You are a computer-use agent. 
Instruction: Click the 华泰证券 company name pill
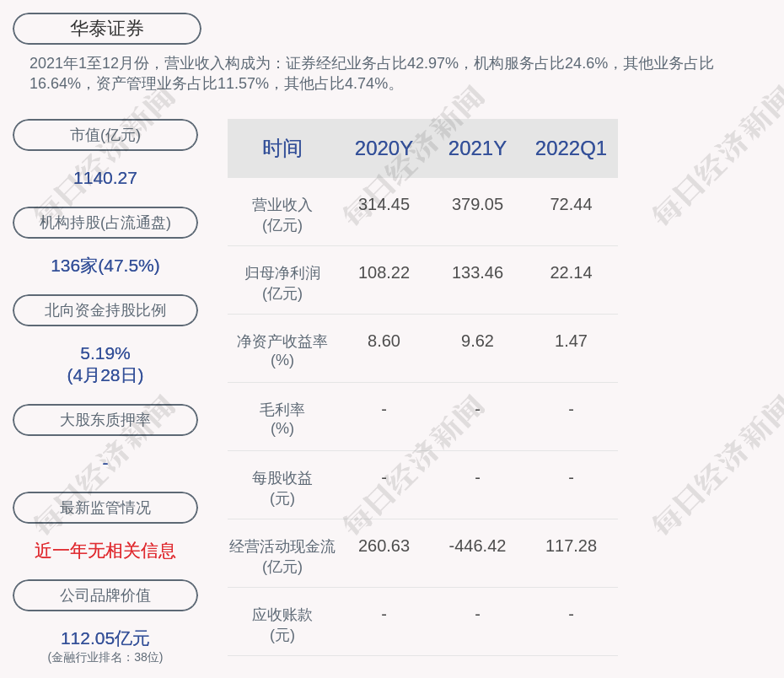[107, 29]
